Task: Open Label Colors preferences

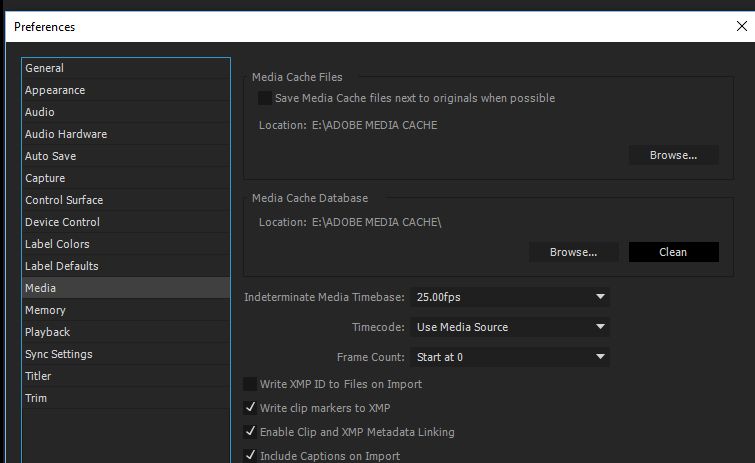Action: pyautogui.click(x=57, y=244)
